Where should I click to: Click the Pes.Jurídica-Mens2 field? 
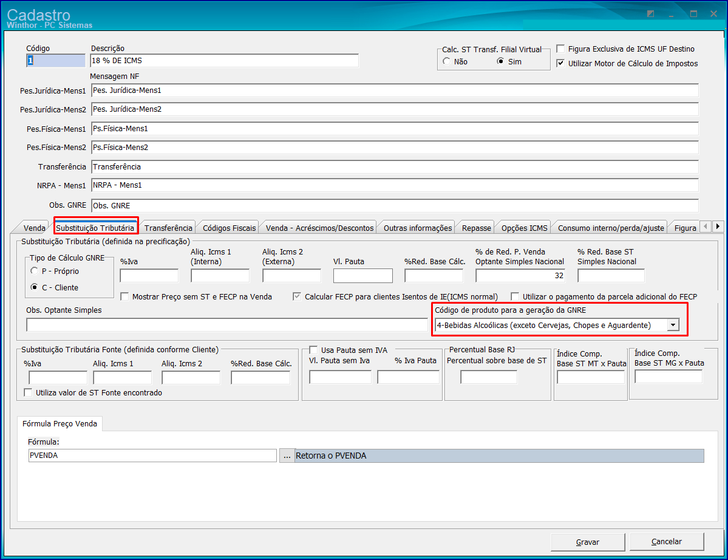pyautogui.click(x=395, y=109)
